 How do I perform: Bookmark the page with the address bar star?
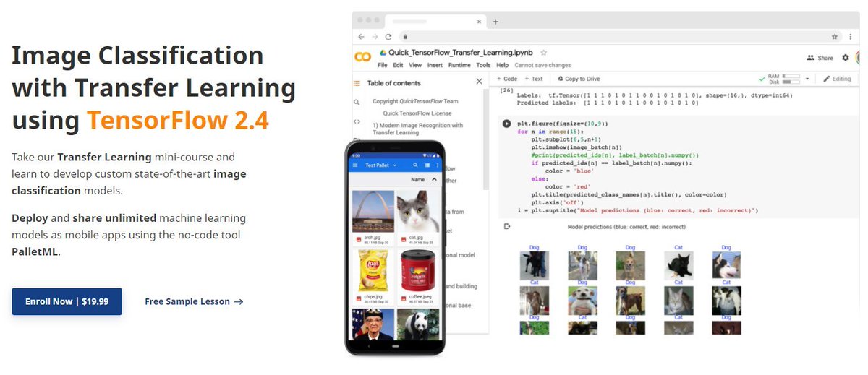tap(834, 36)
